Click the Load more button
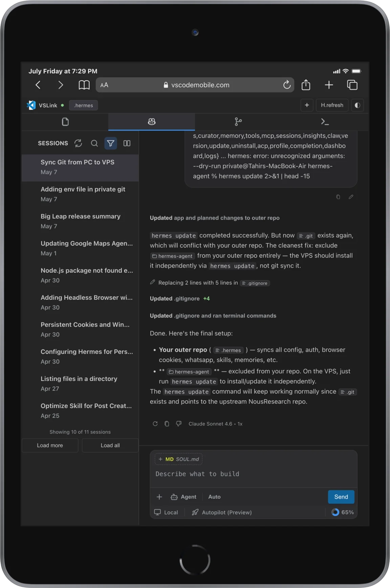Image resolution: width=390 pixels, height=588 pixels. coord(50,445)
